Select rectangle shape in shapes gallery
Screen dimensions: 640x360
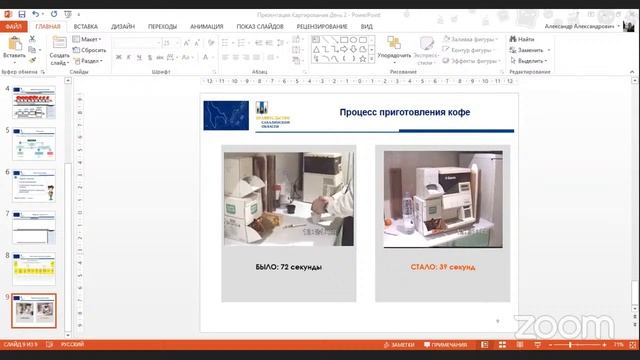click(x=344, y=40)
